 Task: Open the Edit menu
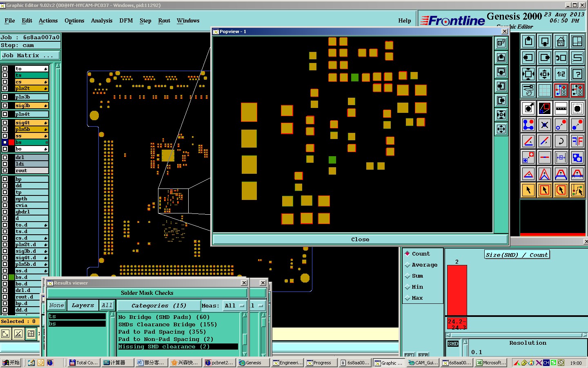pos(27,21)
